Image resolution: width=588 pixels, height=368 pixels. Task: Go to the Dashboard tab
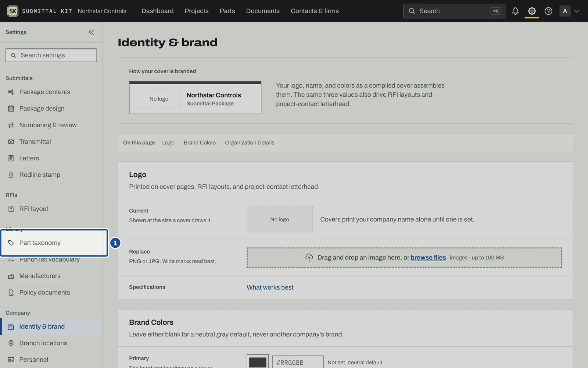(158, 11)
